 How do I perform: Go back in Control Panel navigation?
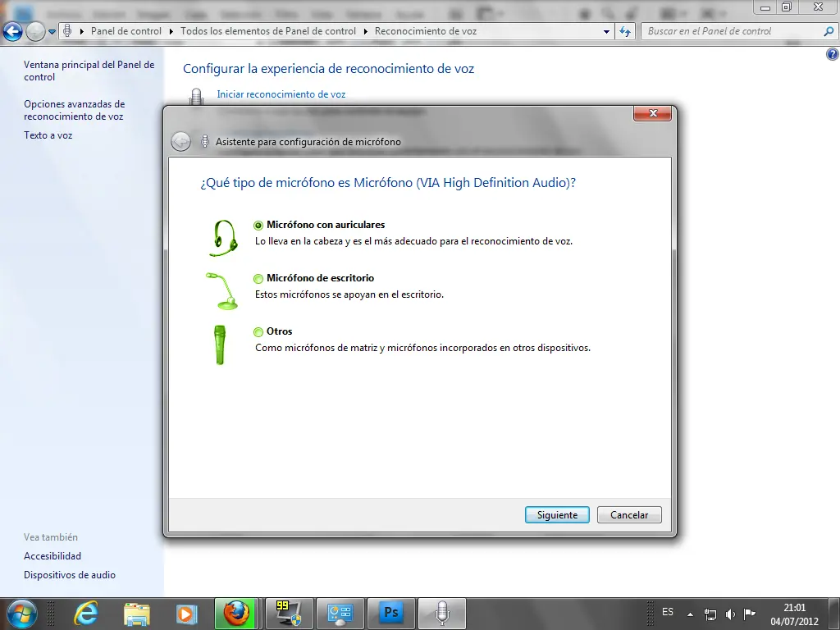(12, 32)
